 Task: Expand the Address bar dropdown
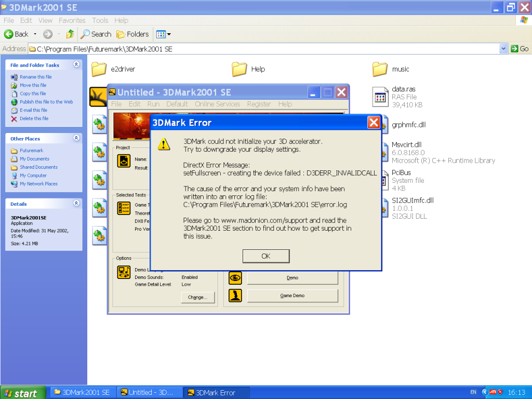[x=503, y=49]
